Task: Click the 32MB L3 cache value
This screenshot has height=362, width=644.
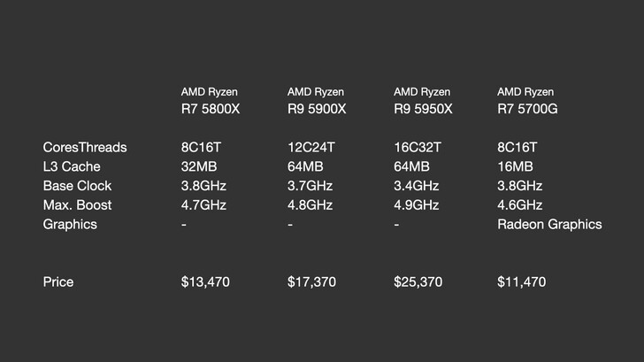Action: point(199,166)
